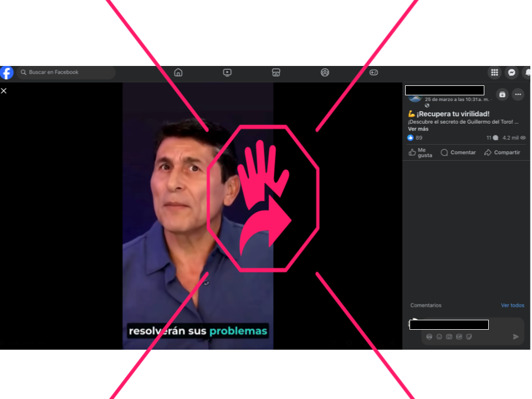Click the Buscar en Facebook search field
This screenshot has height=399, width=532.
66,73
